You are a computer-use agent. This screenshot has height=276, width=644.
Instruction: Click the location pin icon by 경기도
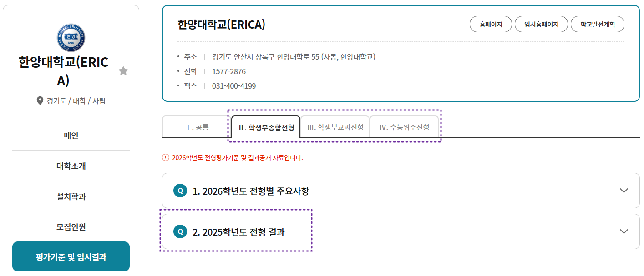click(40, 101)
